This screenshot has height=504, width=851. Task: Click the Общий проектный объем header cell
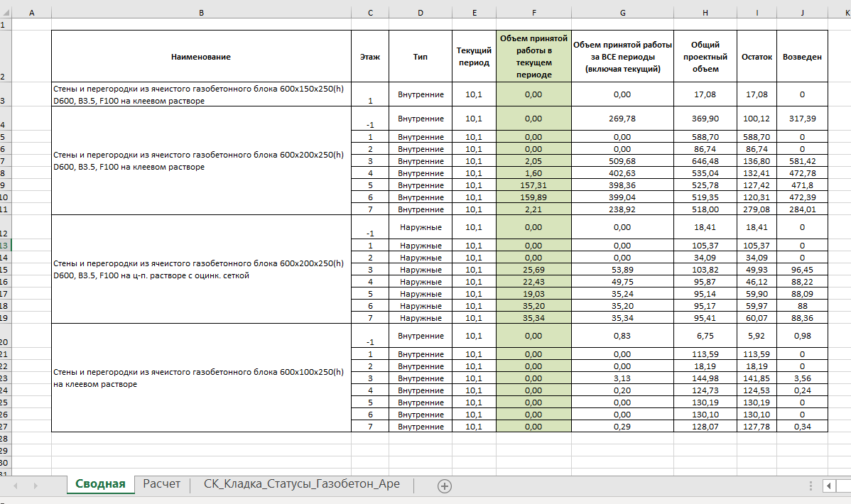[704, 57]
